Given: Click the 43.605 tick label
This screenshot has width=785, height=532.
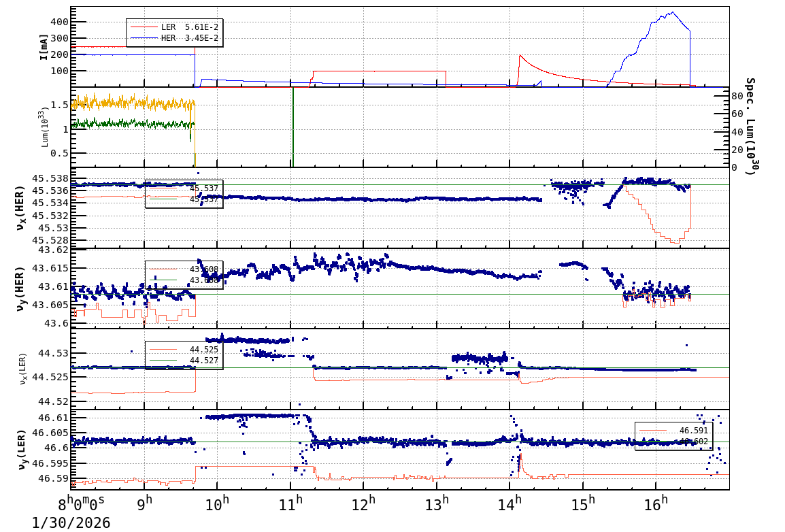Looking at the screenshot, I should (50, 305).
